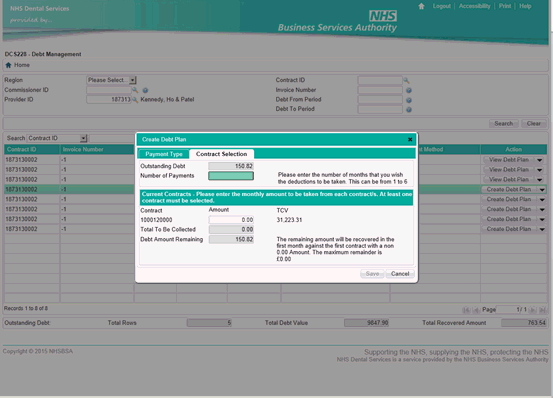553x398 pixels.
Task: Click the Search button
Action: coord(504,124)
